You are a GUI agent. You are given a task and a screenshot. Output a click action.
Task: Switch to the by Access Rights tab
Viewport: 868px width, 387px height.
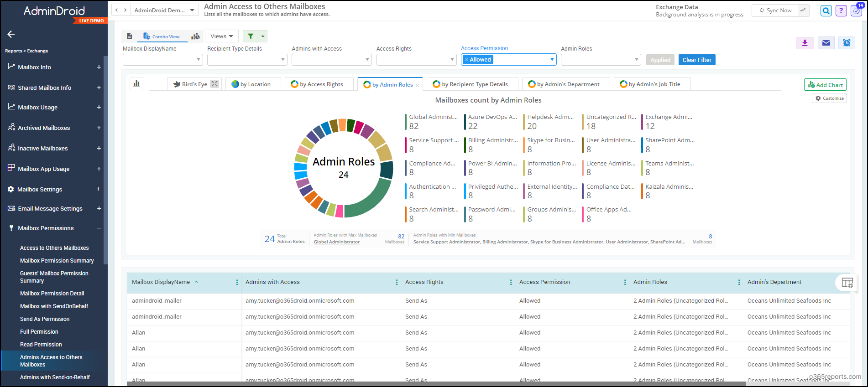click(319, 84)
